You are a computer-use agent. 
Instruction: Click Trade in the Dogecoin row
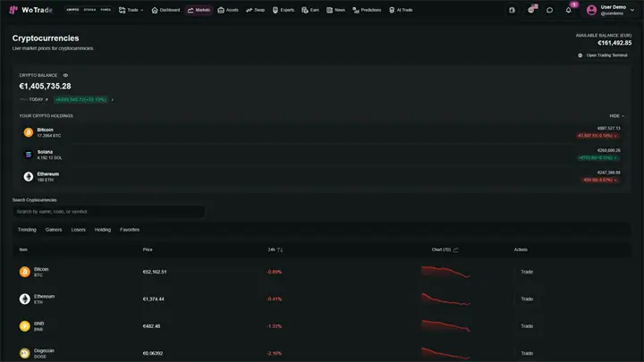[x=527, y=353]
